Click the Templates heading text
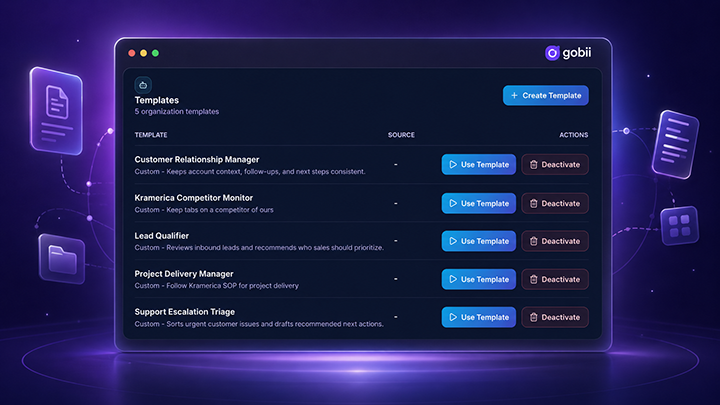720x405 pixels. pyautogui.click(x=157, y=100)
